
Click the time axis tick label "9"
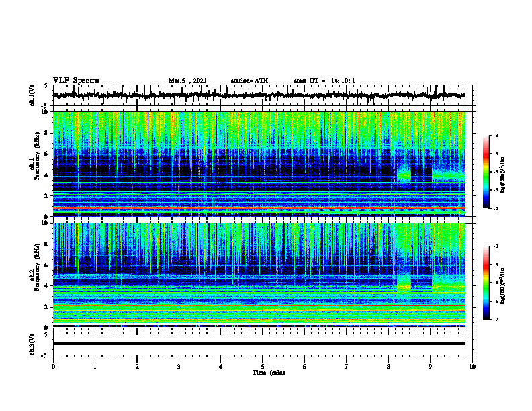pos(430,367)
